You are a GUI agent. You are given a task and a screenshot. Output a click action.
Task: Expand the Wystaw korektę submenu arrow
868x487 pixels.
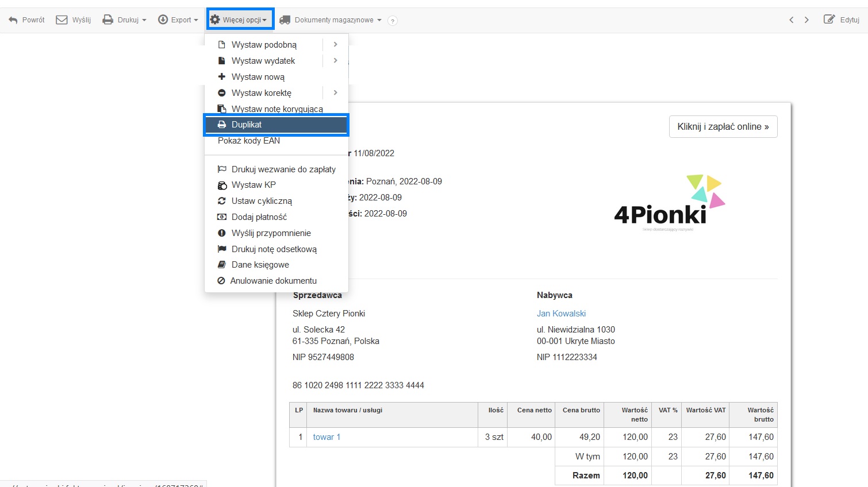click(x=335, y=92)
